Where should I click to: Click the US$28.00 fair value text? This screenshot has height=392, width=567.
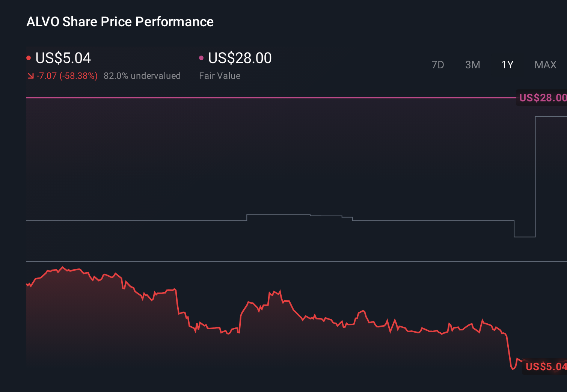240,58
